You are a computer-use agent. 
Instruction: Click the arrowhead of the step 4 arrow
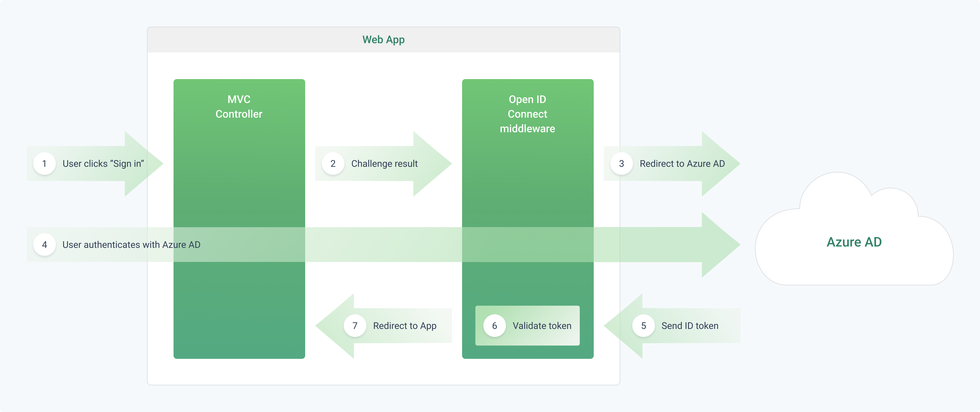point(720,244)
